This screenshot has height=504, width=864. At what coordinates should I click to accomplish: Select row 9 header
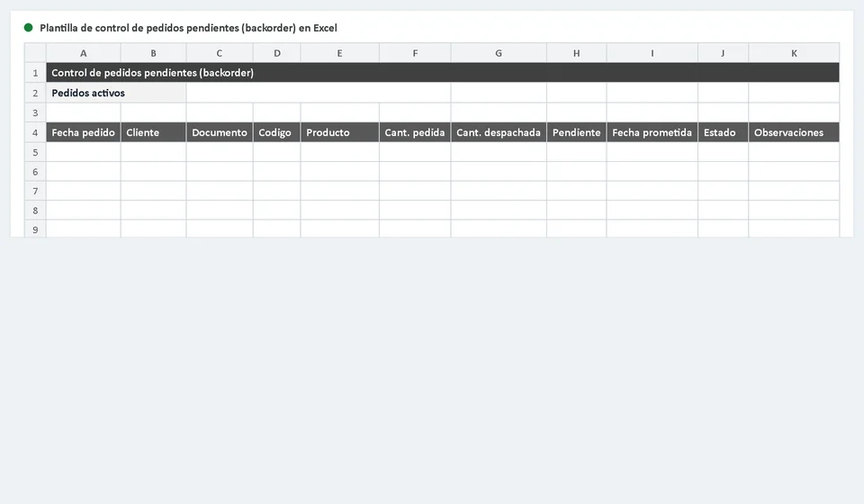click(x=35, y=229)
